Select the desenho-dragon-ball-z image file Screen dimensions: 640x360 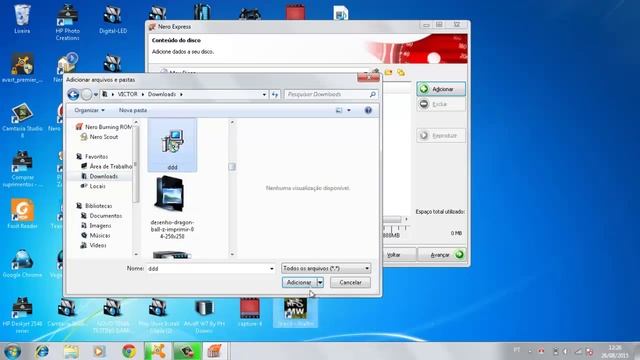(172, 207)
